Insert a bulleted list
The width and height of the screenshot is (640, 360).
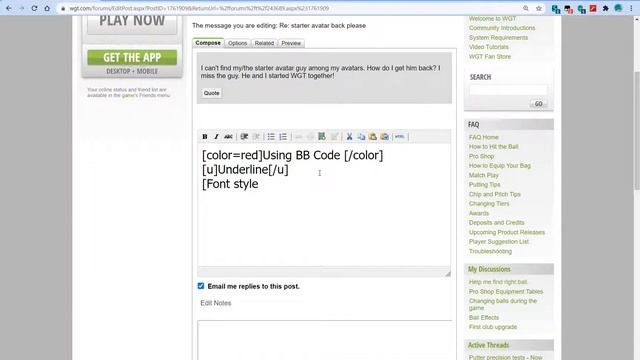tap(271, 137)
